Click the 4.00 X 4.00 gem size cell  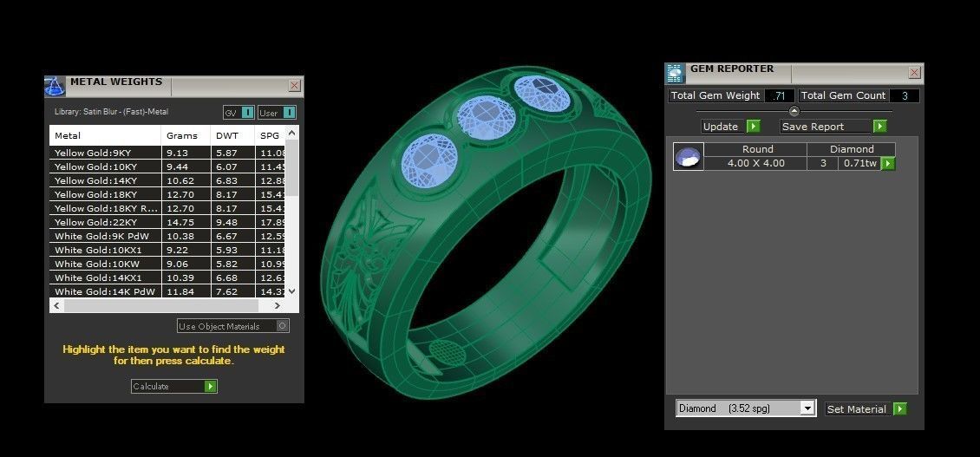coord(755,164)
